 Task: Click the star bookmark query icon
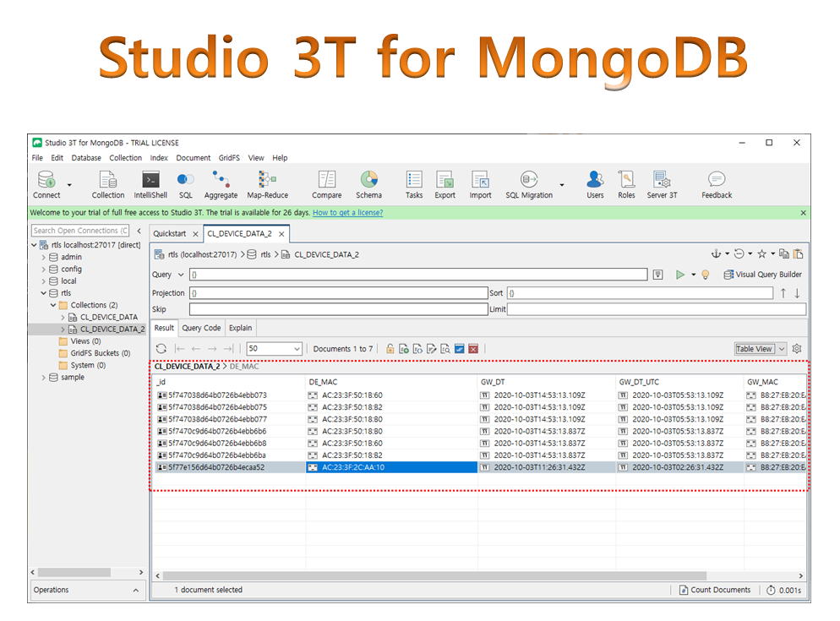tap(761, 253)
